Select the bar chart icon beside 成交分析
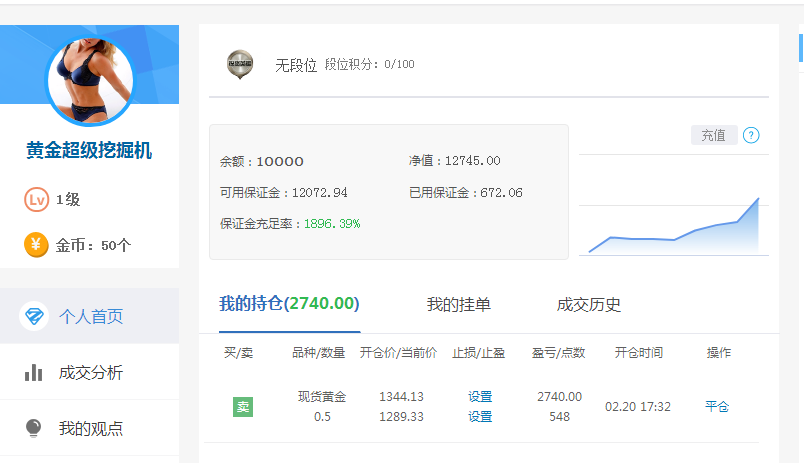The image size is (804, 463). [33, 373]
